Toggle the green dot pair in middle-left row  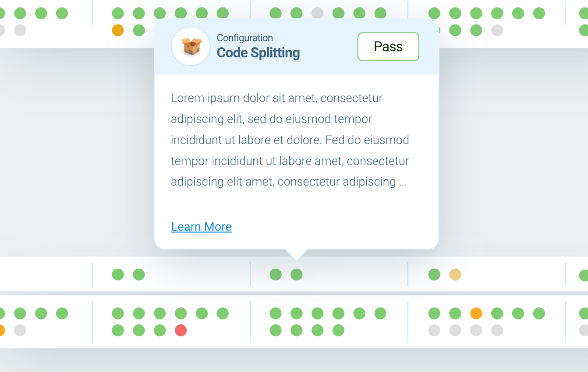click(127, 274)
